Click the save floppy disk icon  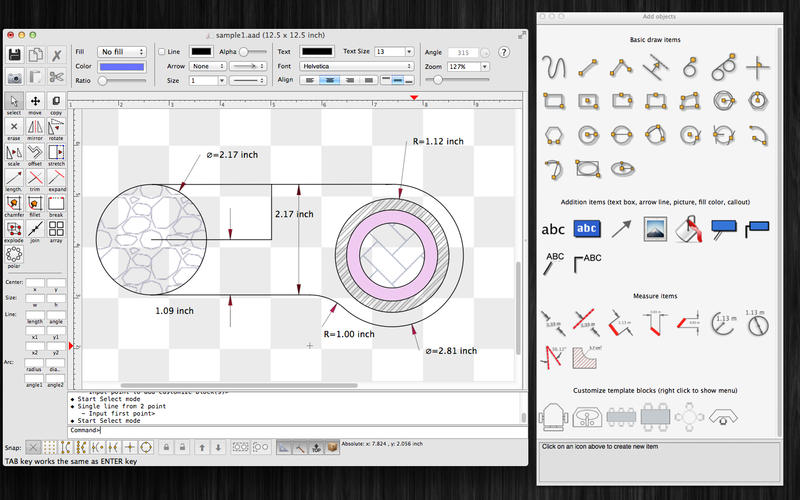(x=15, y=55)
